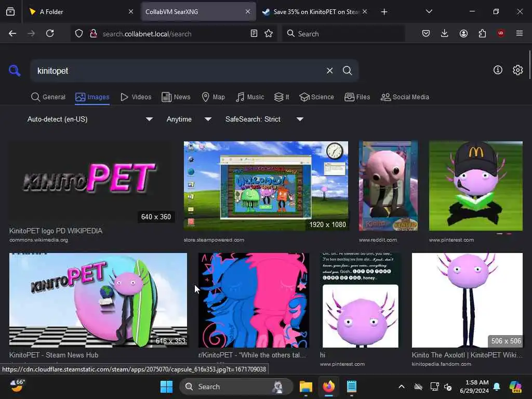Open the Notepad taskbar icon
Screen dimensions: 532x399
pos(352,387)
